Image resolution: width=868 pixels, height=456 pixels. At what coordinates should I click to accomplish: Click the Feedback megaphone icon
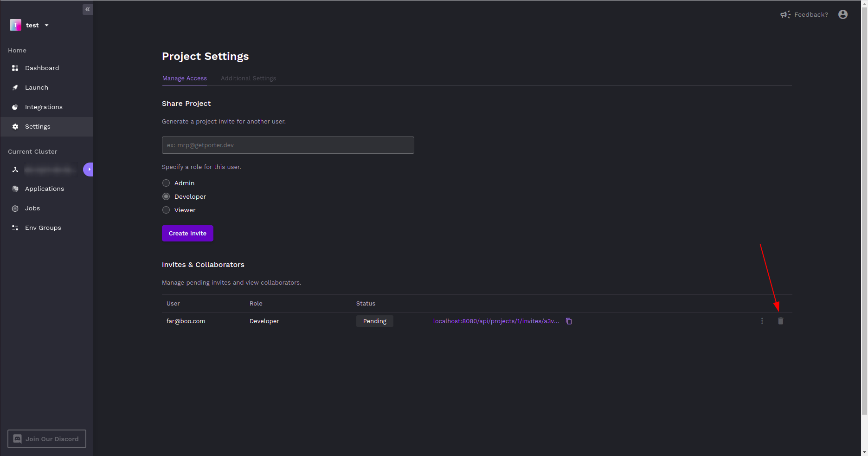pos(785,14)
